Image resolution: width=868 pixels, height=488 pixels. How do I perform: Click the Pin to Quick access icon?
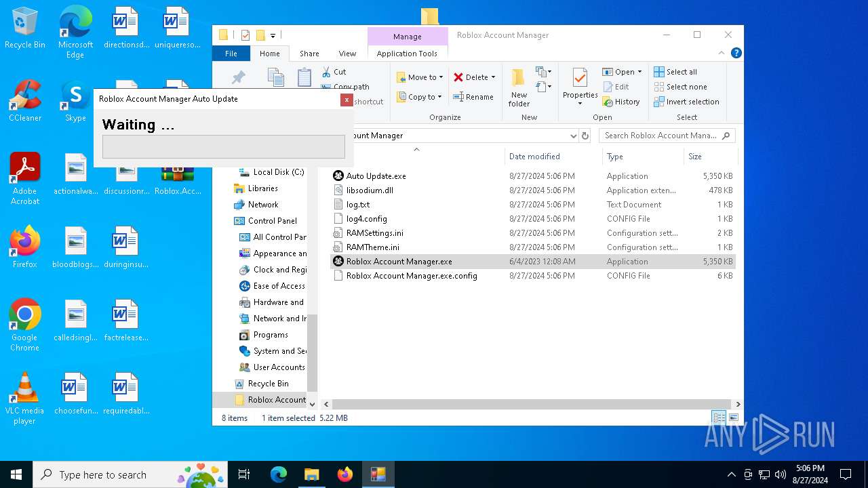pos(238,77)
